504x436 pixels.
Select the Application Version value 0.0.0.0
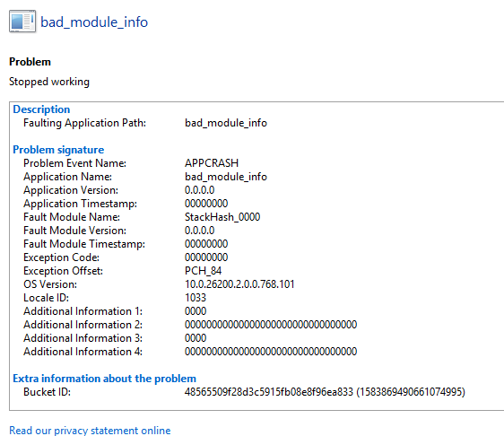point(200,190)
